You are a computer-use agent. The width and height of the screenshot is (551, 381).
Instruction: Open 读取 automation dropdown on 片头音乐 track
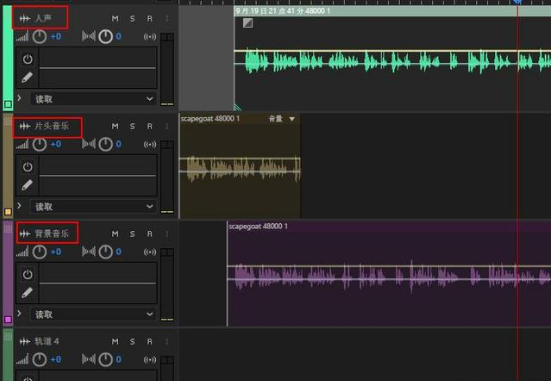tap(94, 207)
